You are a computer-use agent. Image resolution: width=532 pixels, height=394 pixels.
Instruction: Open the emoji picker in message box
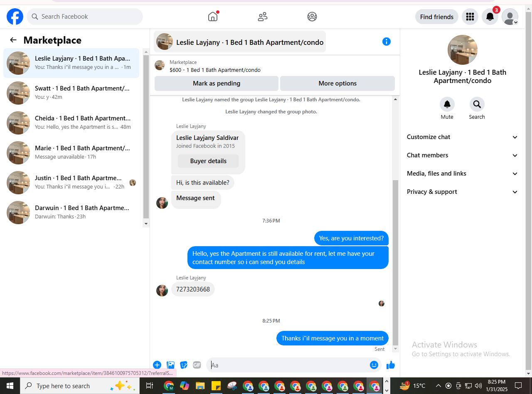374,365
